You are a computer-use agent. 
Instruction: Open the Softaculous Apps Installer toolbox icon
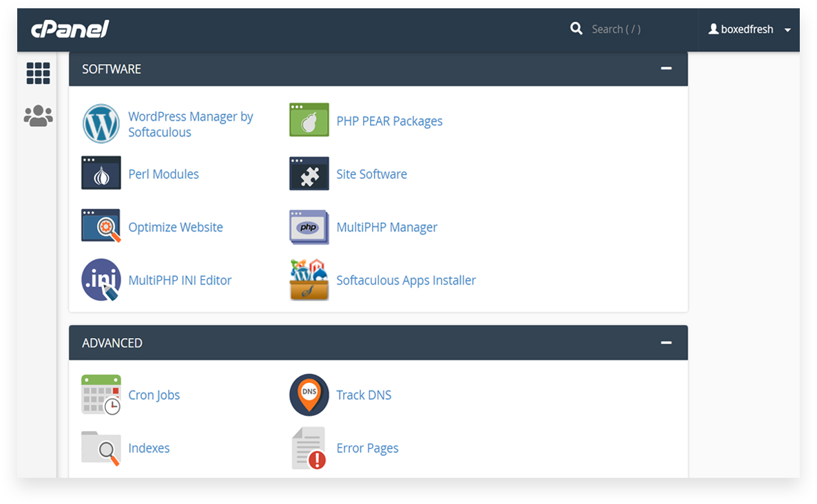pyautogui.click(x=309, y=280)
